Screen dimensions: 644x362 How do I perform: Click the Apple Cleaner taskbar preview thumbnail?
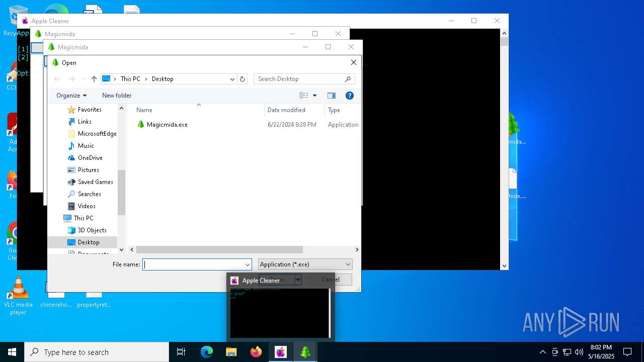coord(280,313)
